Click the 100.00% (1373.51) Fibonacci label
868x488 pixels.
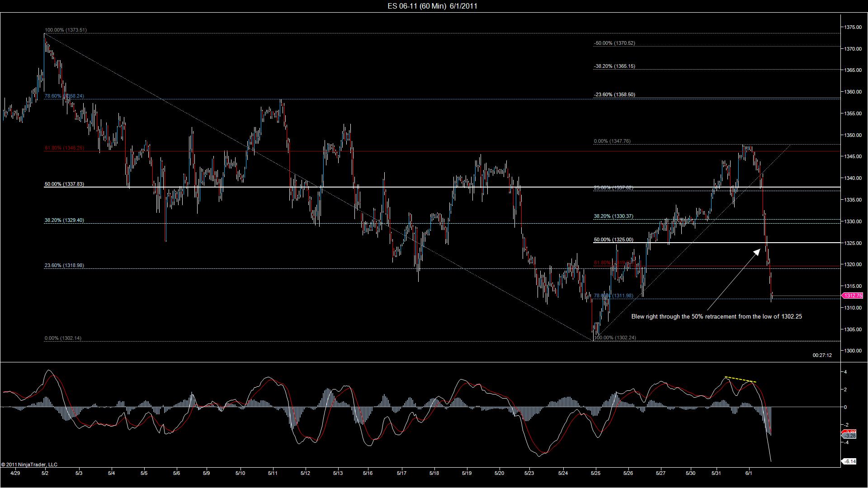66,30
